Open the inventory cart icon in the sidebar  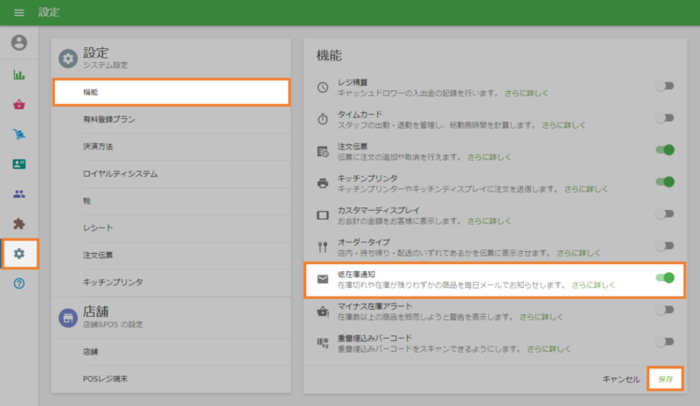tap(18, 134)
